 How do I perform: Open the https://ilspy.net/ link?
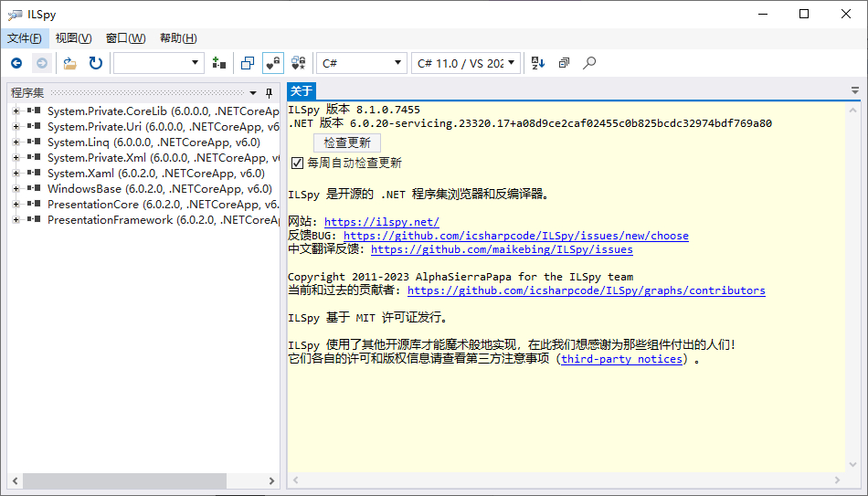381,222
